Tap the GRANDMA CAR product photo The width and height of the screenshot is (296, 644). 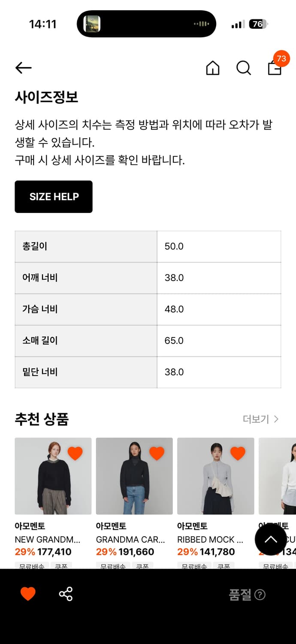(x=134, y=477)
